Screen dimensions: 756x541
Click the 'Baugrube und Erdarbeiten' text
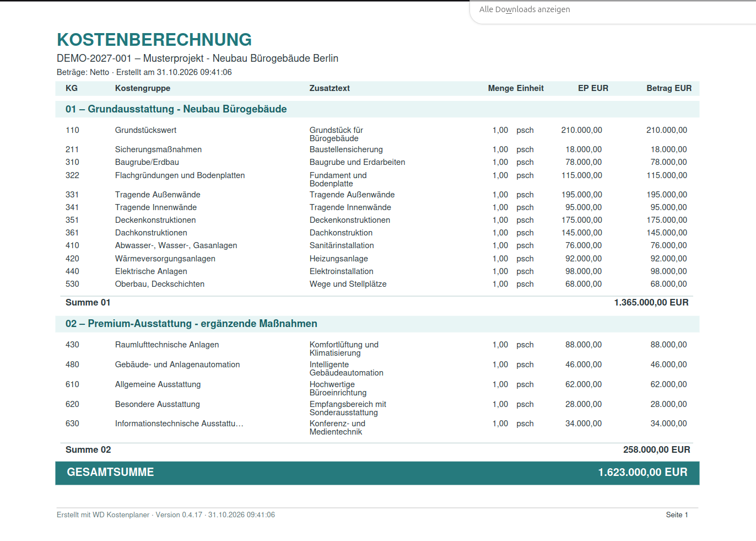(358, 162)
